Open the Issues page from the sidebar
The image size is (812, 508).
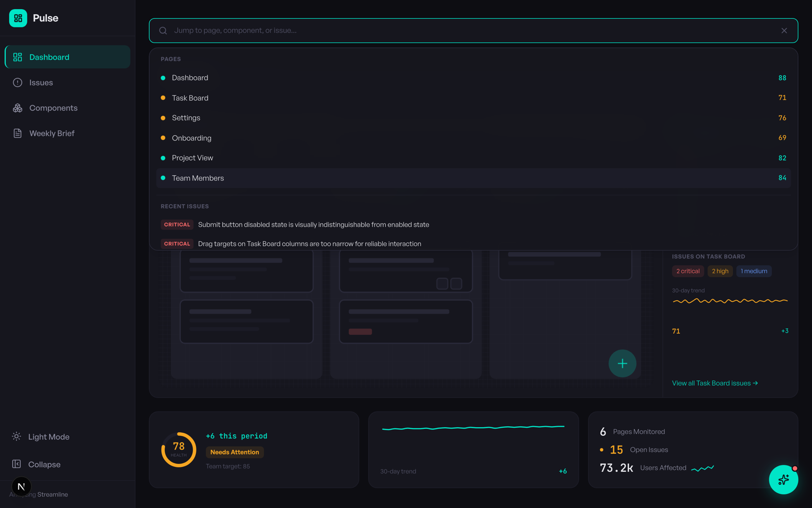41,82
